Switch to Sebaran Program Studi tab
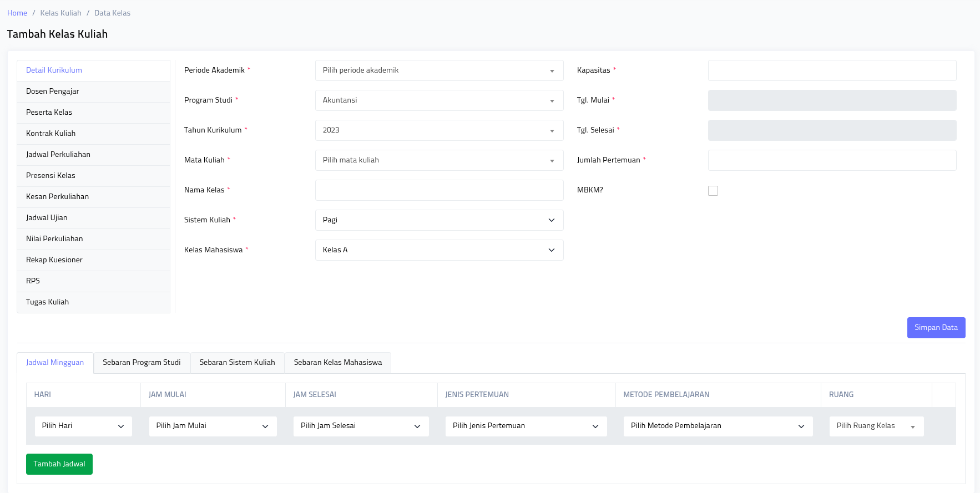 pyautogui.click(x=142, y=363)
